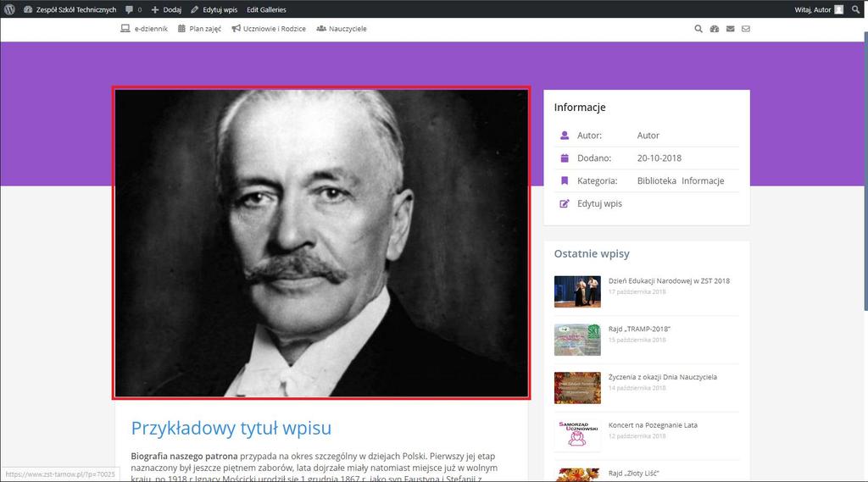This screenshot has height=482, width=868.
Task: Click the Informacje sidebar heading
Action: pyautogui.click(x=580, y=108)
